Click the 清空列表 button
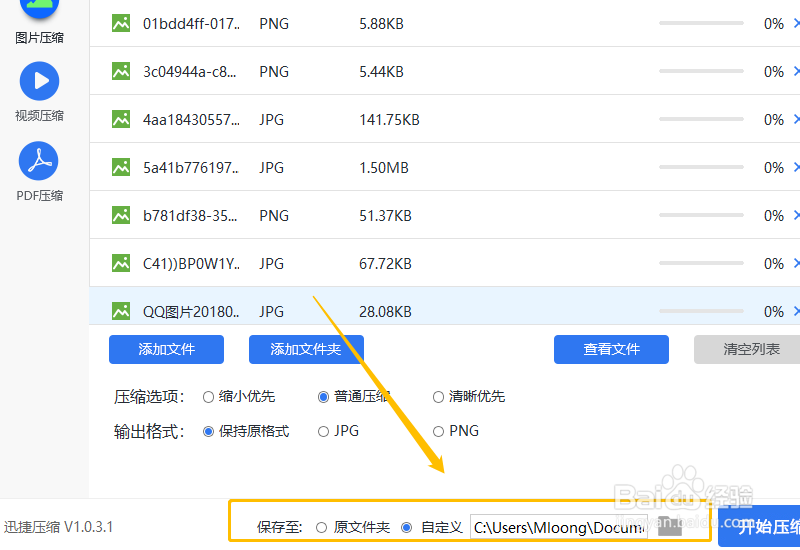Viewport: 800px width, 550px height. (x=747, y=349)
